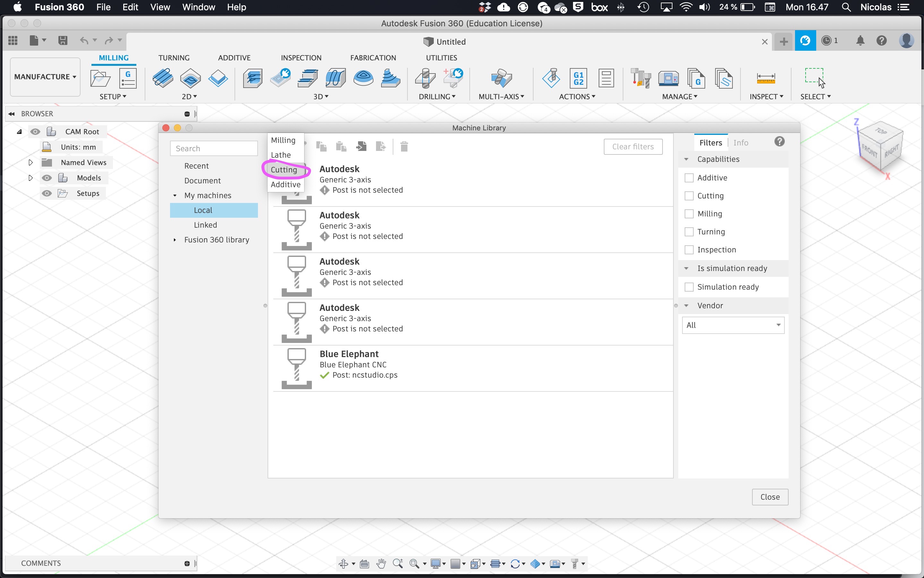Collapse the Vendor filter section
924x578 pixels.
tap(686, 306)
